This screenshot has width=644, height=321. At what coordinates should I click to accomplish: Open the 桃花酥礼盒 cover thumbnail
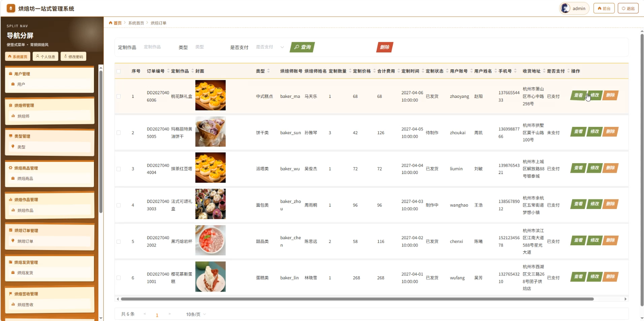pyautogui.click(x=210, y=95)
